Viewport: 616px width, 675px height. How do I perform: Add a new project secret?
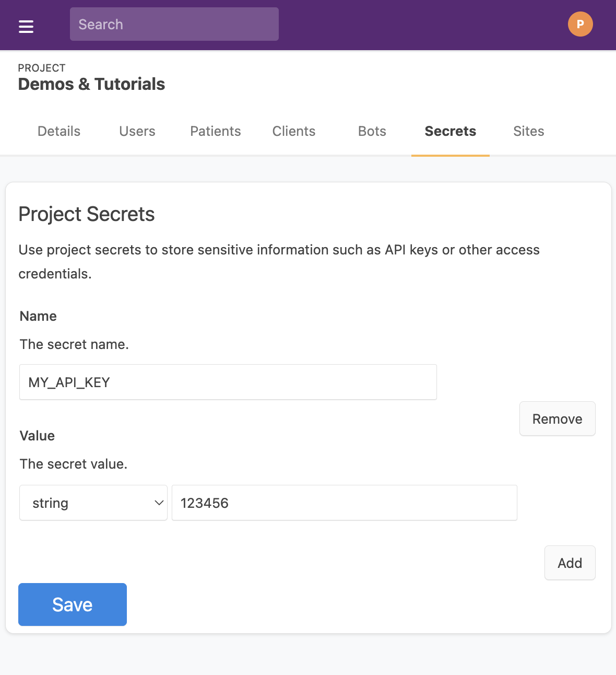570,563
